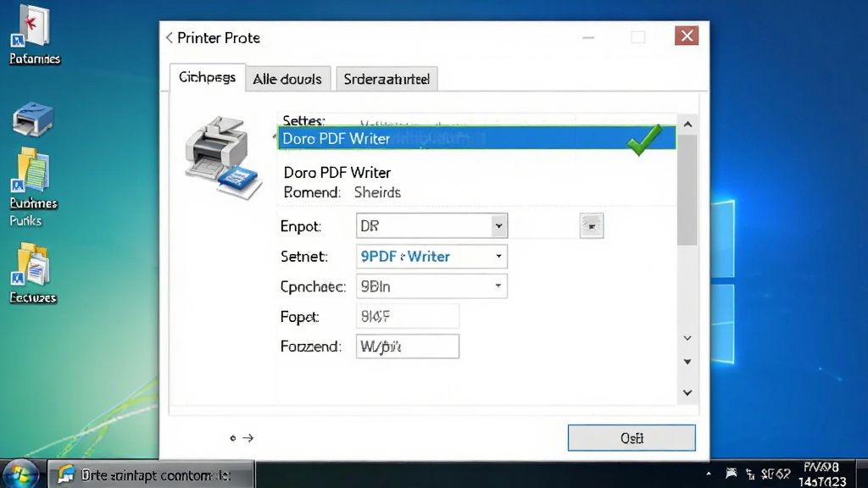
Task: Show hidden tray icons arrow
Action: pyautogui.click(x=709, y=474)
